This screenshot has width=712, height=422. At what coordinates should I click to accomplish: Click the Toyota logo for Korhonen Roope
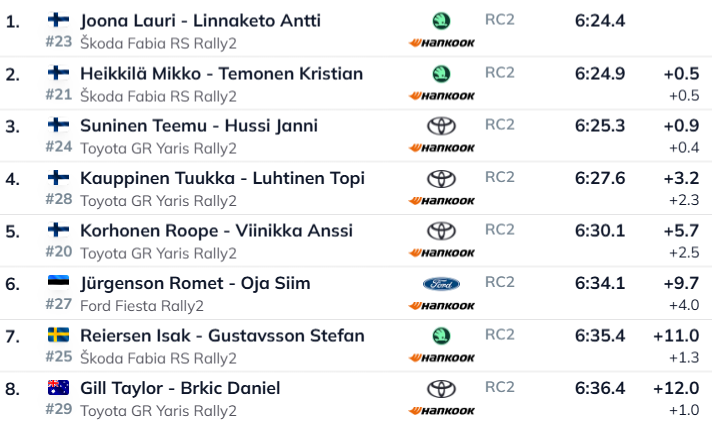click(441, 230)
